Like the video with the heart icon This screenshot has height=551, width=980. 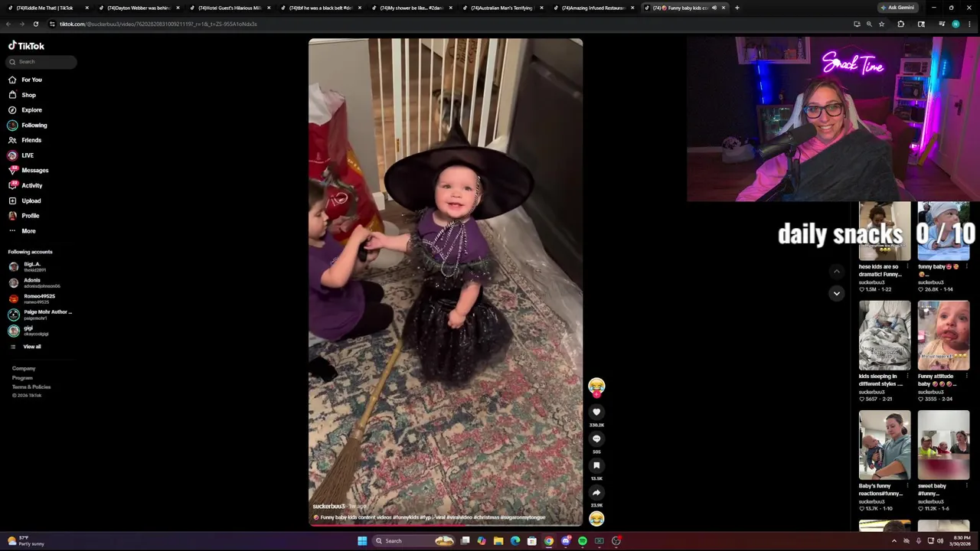[x=596, y=412]
